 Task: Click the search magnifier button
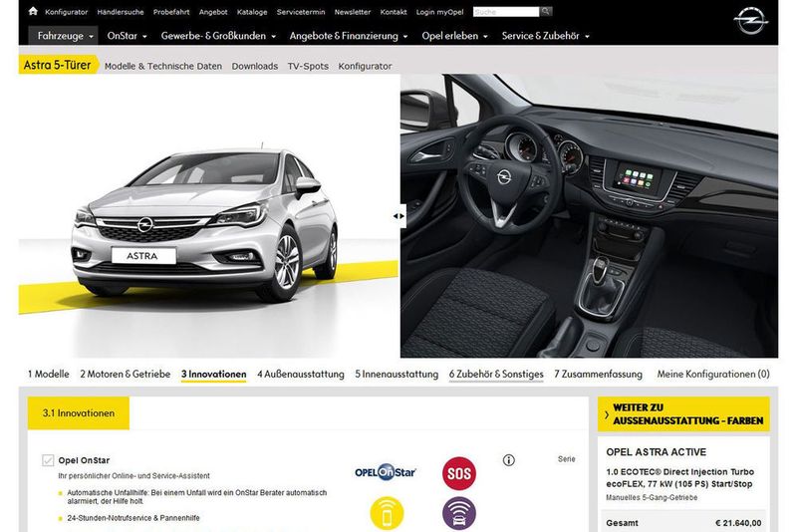click(x=546, y=11)
